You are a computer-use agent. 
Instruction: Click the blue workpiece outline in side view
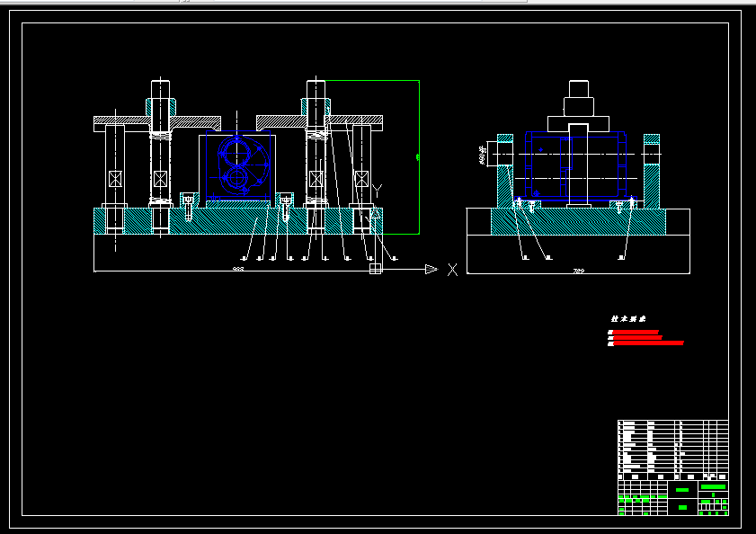(x=575, y=165)
